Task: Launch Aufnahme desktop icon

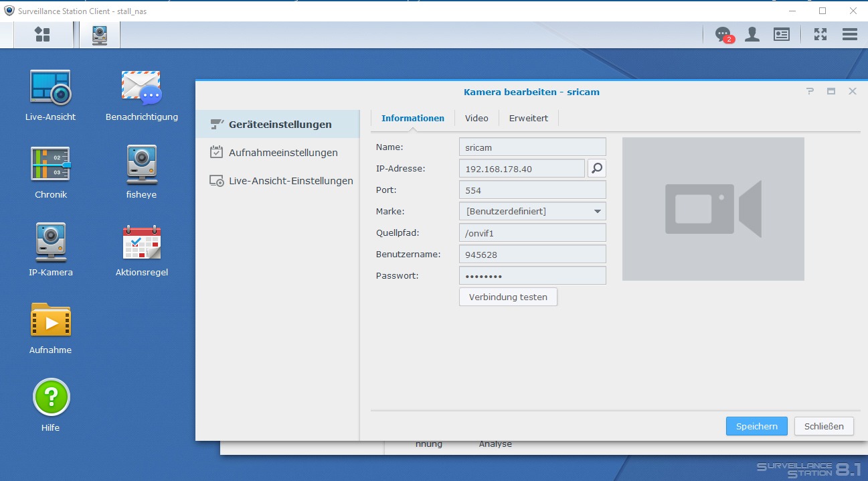Action: click(x=51, y=328)
